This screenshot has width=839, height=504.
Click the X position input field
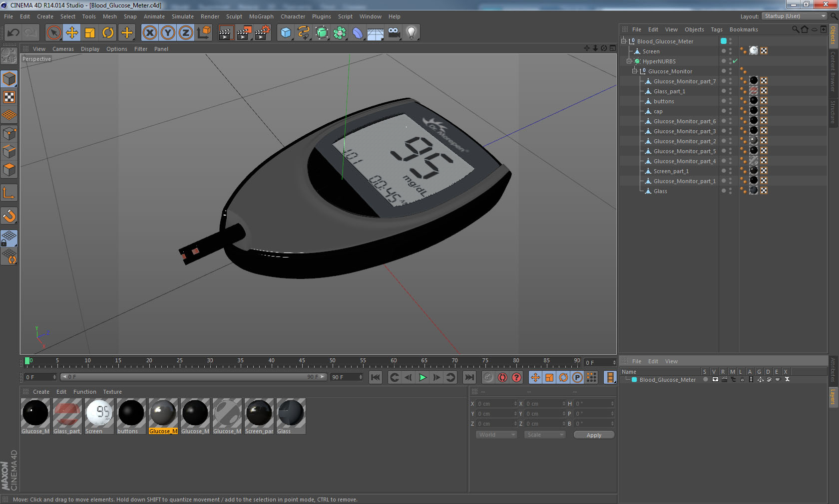496,404
